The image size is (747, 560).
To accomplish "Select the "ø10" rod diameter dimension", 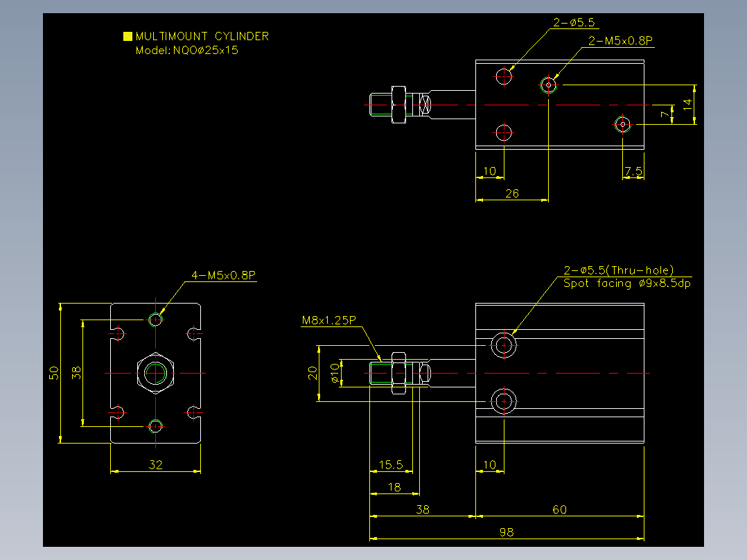I will [x=335, y=373].
